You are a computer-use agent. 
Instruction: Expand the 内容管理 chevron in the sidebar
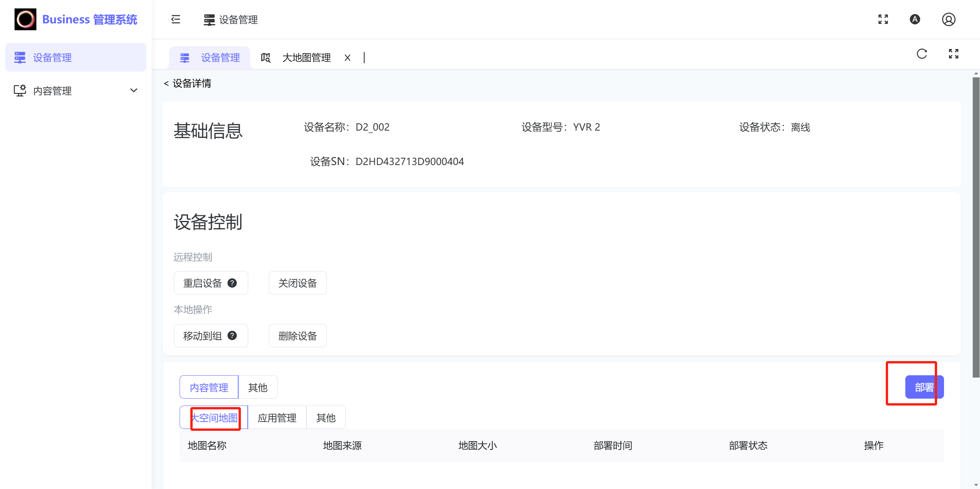[133, 90]
